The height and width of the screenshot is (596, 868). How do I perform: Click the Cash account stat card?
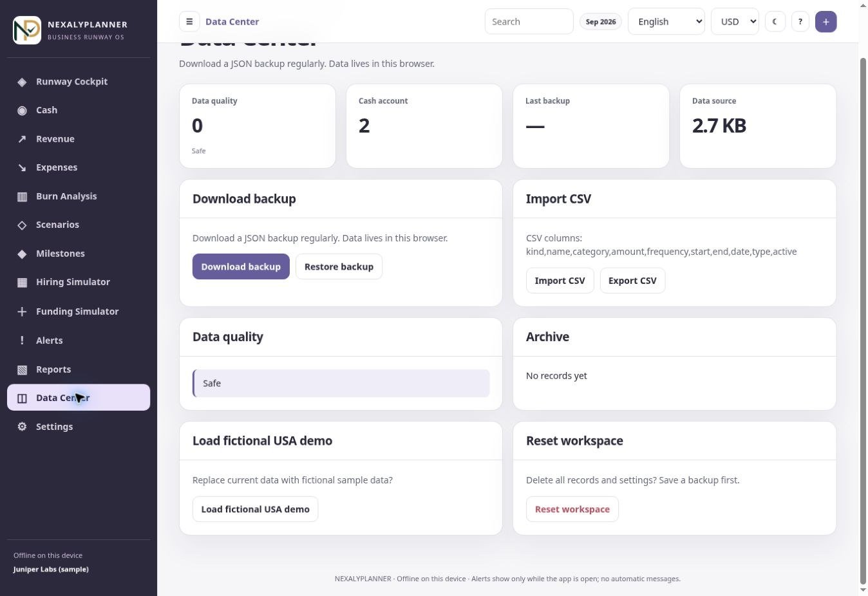(x=424, y=126)
